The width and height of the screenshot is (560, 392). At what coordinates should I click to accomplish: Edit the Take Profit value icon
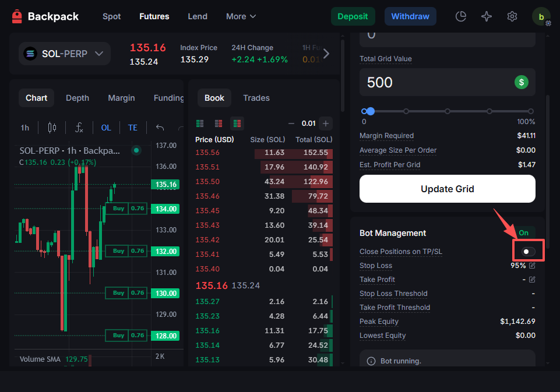pyautogui.click(x=531, y=280)
